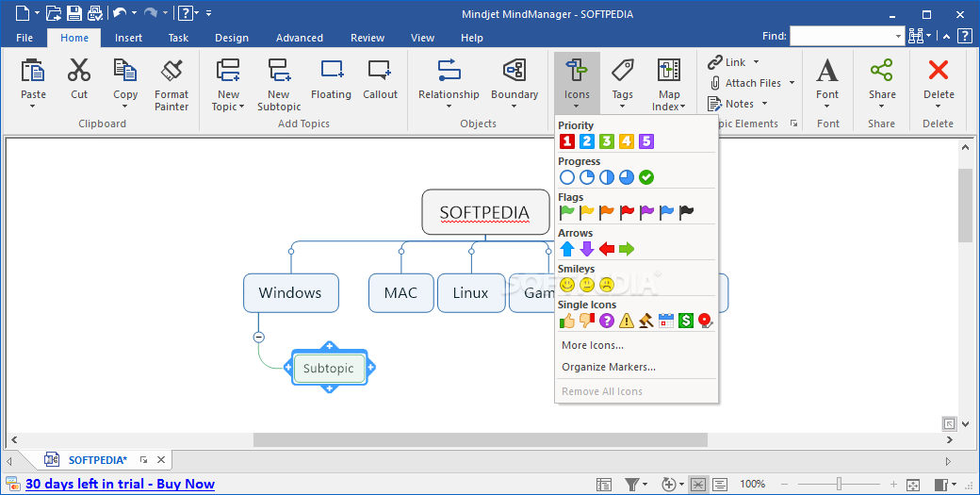Open the Advanced ribbon tab
This screenshot has width=980, height=495.
[x=300, y=38]
